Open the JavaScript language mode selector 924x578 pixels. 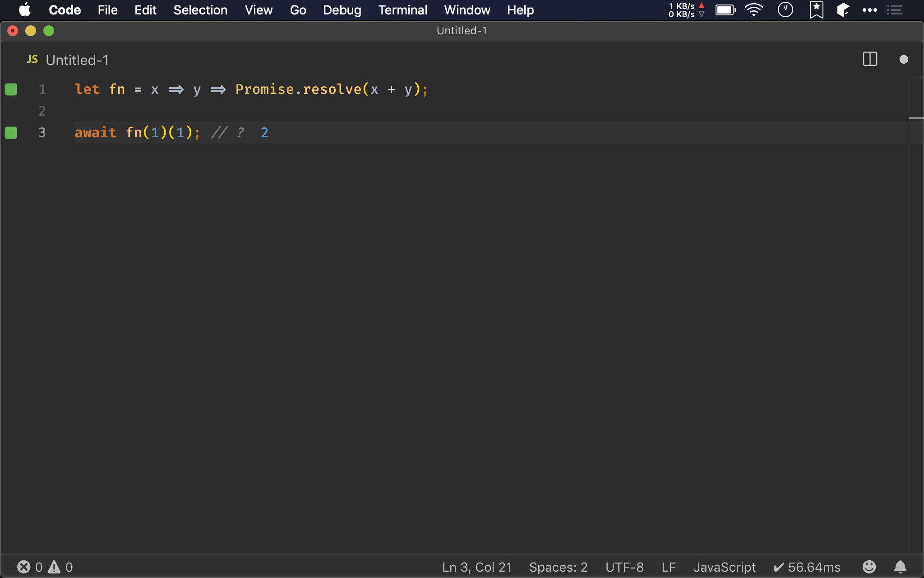(724, 567)
